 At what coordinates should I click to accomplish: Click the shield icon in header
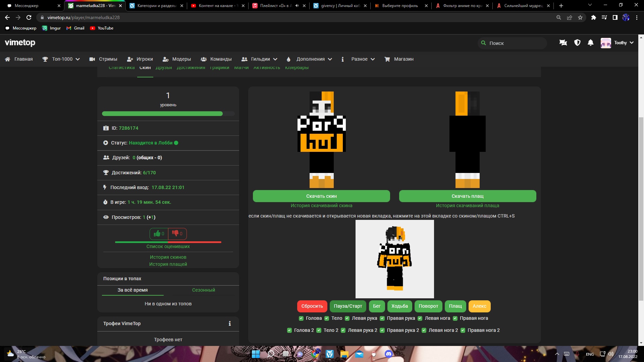pos(577,43)
